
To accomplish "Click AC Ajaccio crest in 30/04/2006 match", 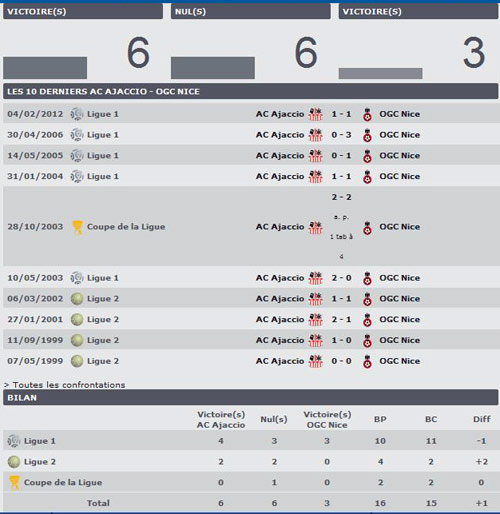I will (x=315, y=135).
